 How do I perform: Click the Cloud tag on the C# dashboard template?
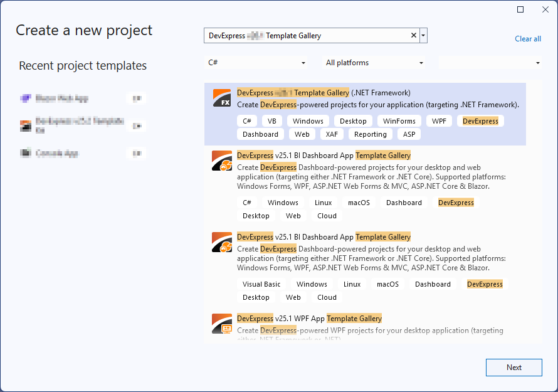coord(327,216)
